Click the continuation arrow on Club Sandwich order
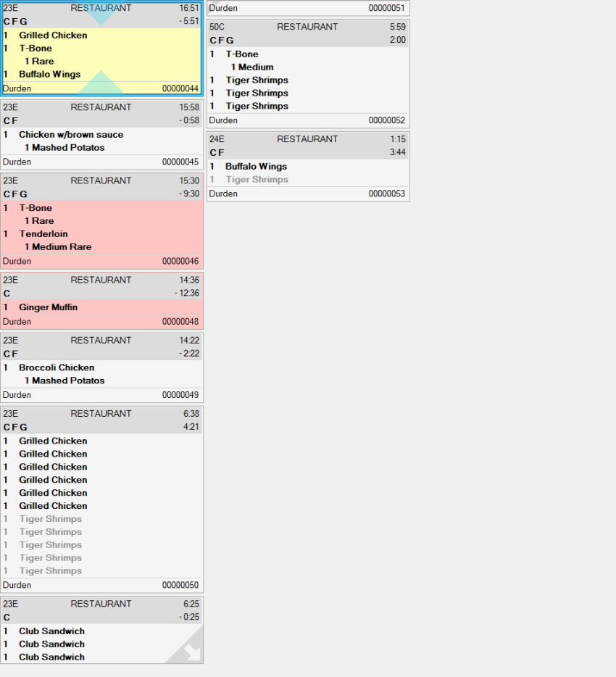Screen dimensions: 616x677 [185, 644]
